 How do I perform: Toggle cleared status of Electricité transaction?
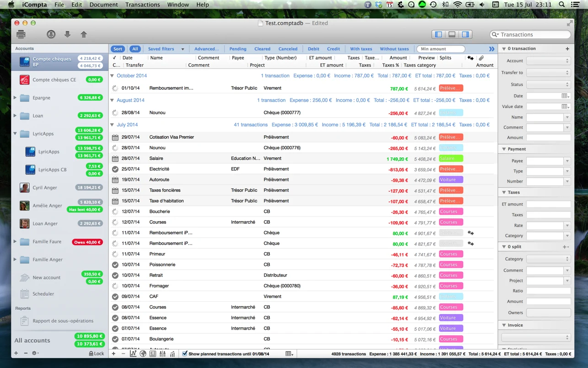click(x=115, y=169)
